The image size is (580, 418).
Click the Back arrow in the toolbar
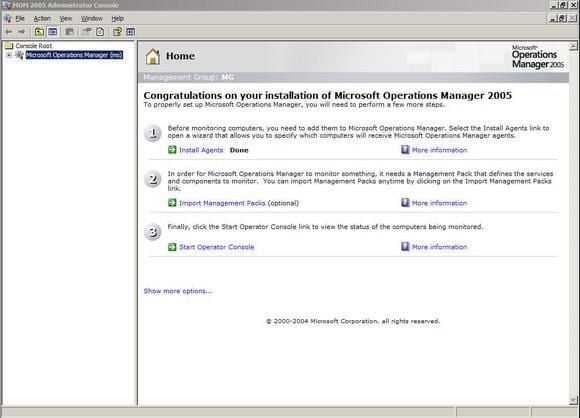click(x=9, y=32)
